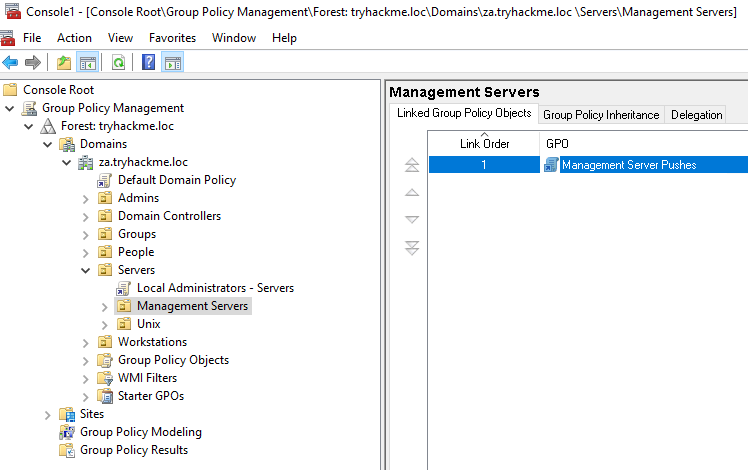Click the Refresh toolbar icon
The height and width of the screenshot is (470, 748).
coord(118,62)
